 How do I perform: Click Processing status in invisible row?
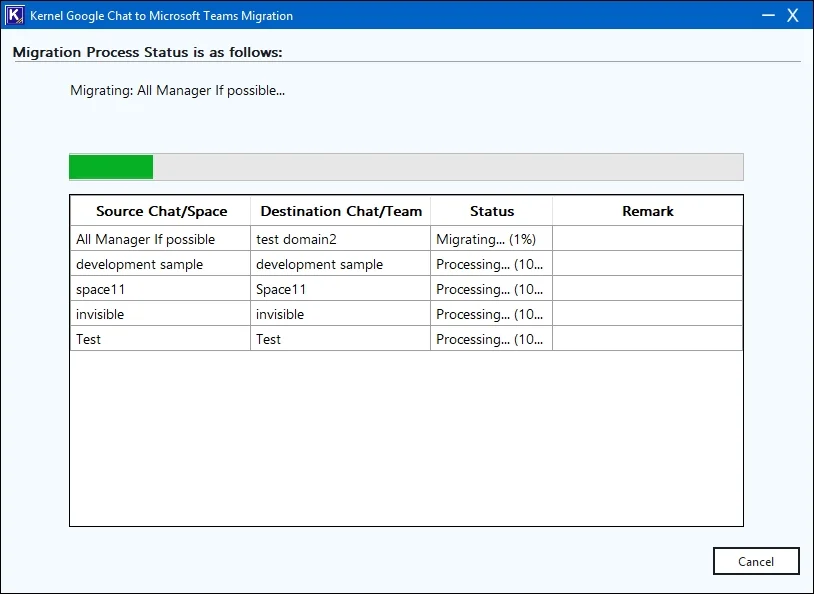point(492,314)
